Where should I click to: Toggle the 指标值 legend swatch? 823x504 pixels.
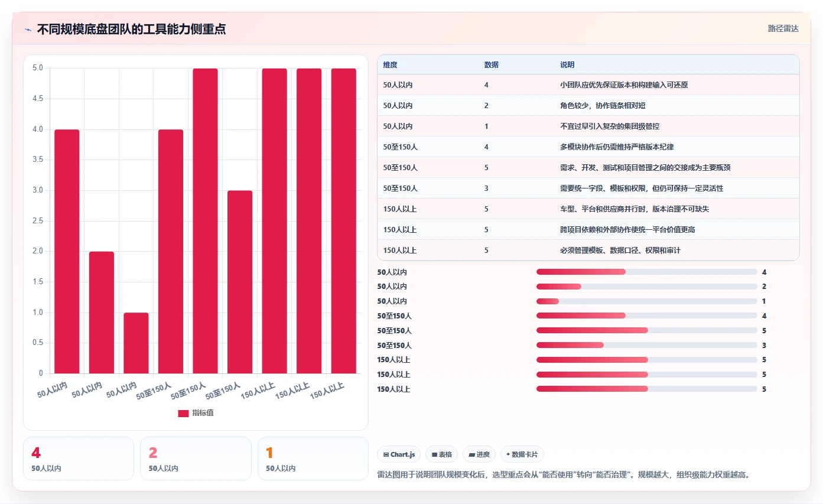(x=183, y=413)
